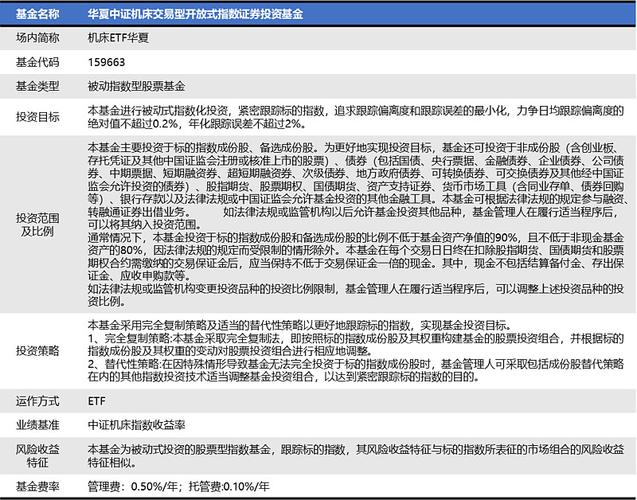Click the row label 基金类型
This screenshot has width=637, height=500.
pyautogui.click(x=37, y=86)
